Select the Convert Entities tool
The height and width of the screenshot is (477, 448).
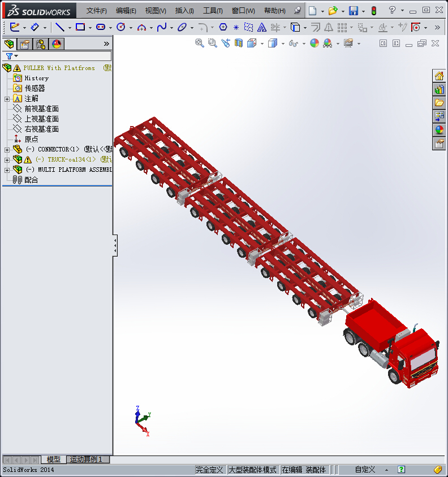pos(295,27)
